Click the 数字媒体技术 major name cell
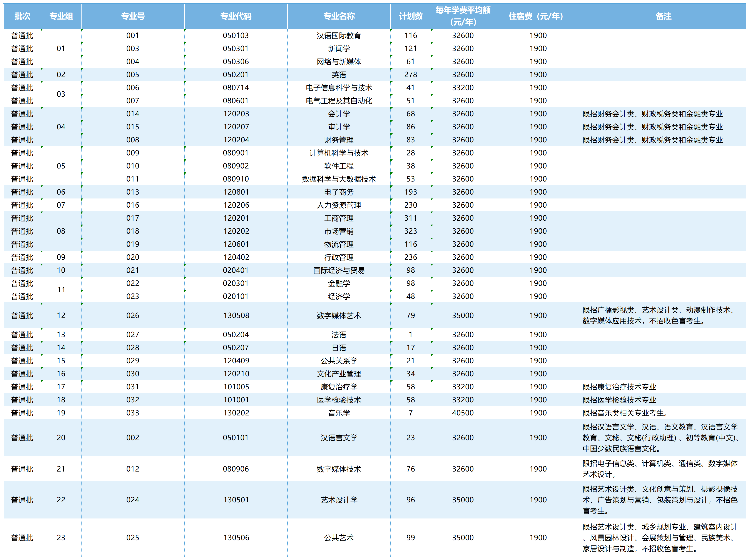The width and height of the screenshot is (749, 560). click(x=339, y=469)
